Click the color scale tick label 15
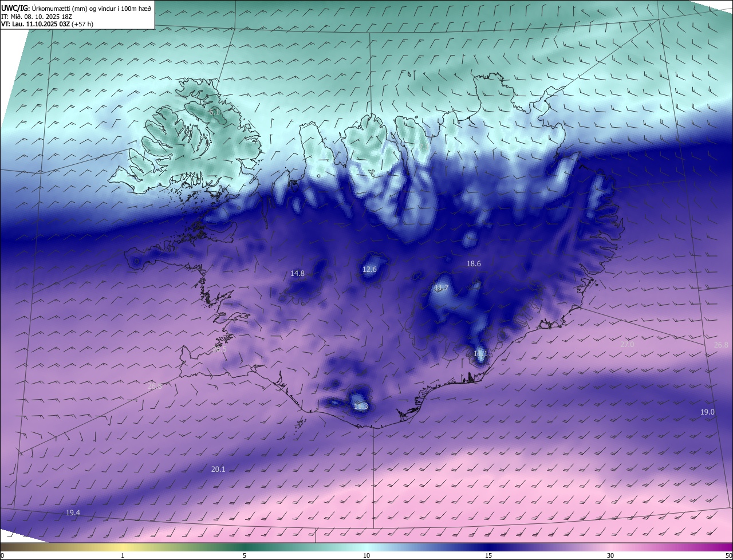The image size is (733, 560). pyautogui.click(x=488, y=556)
